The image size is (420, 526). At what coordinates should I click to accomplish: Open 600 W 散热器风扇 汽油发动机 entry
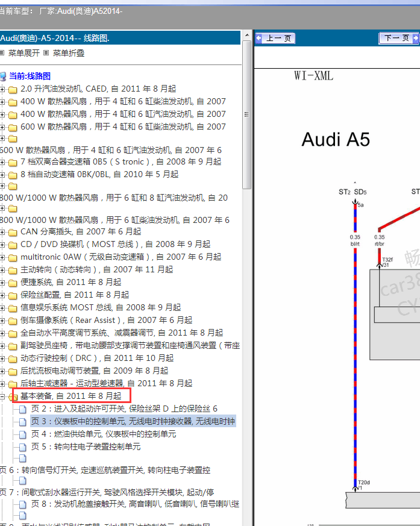point(111,150)
